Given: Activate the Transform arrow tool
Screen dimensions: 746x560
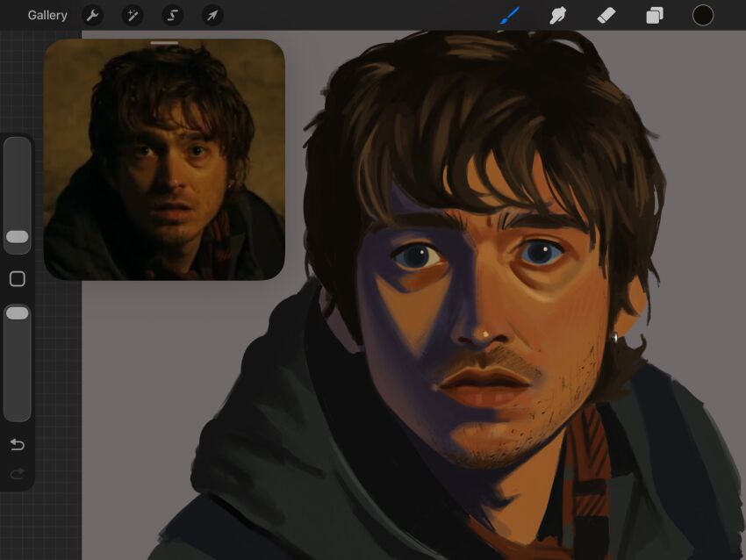Looking at the screenshot, I should (212, 15).
